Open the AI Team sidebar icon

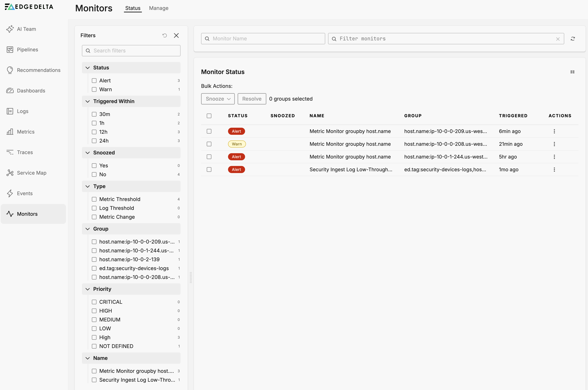[10, 29]
